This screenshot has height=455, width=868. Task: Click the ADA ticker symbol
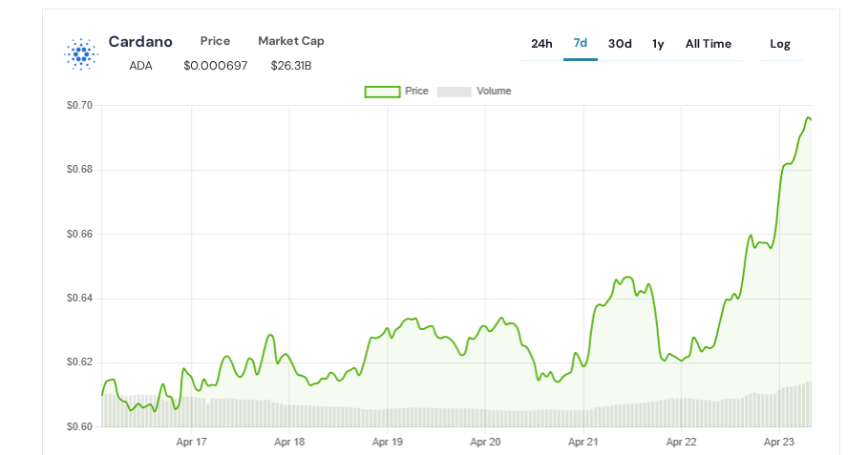140,66
